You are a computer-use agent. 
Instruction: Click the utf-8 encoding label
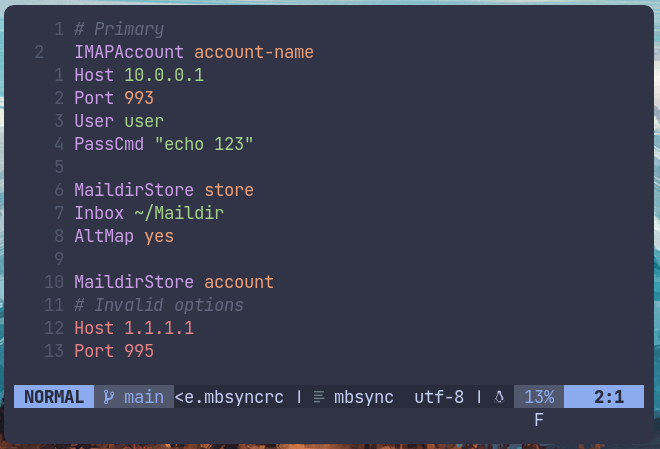point(439,397)
